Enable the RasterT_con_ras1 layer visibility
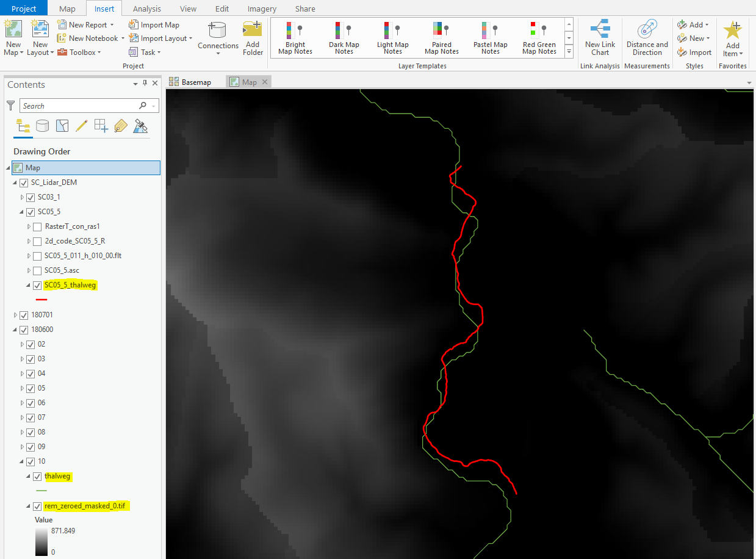 coord(37,226)
